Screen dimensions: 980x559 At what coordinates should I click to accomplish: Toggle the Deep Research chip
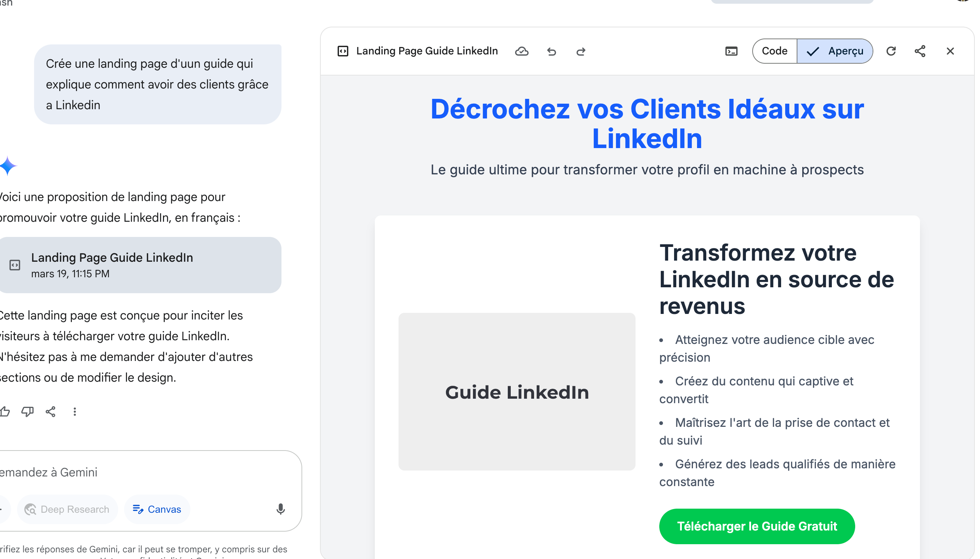(x=67, y=509)
